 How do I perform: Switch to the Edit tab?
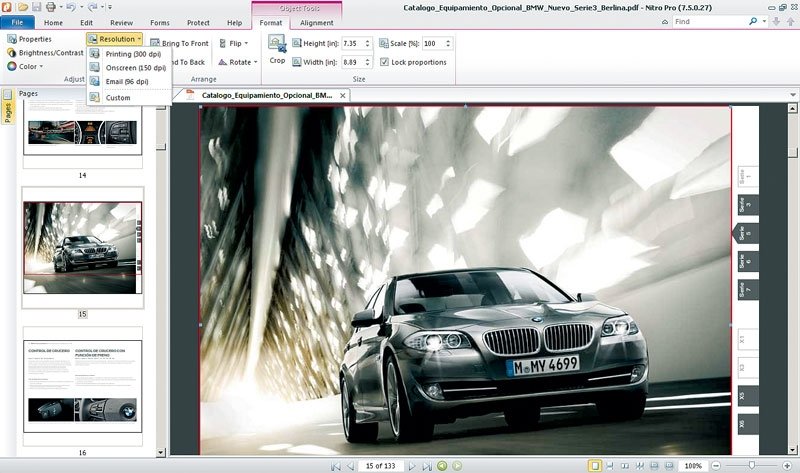86,23
